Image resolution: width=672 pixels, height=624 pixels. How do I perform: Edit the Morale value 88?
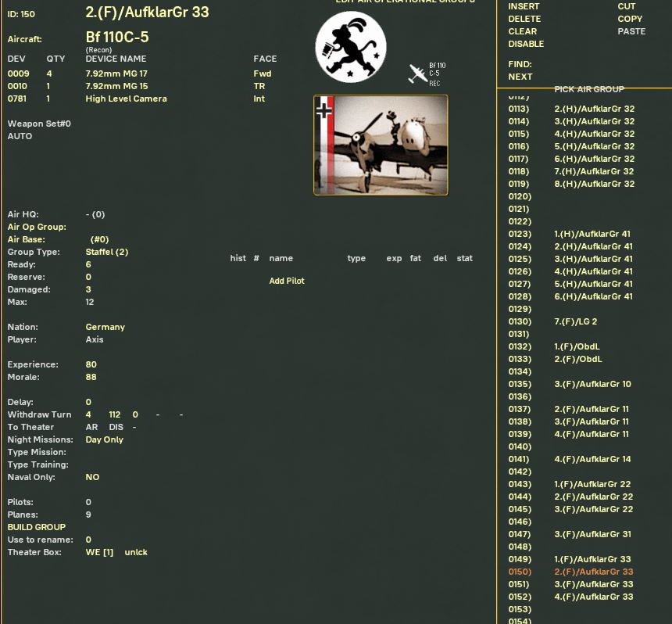[x=91, y=377]
